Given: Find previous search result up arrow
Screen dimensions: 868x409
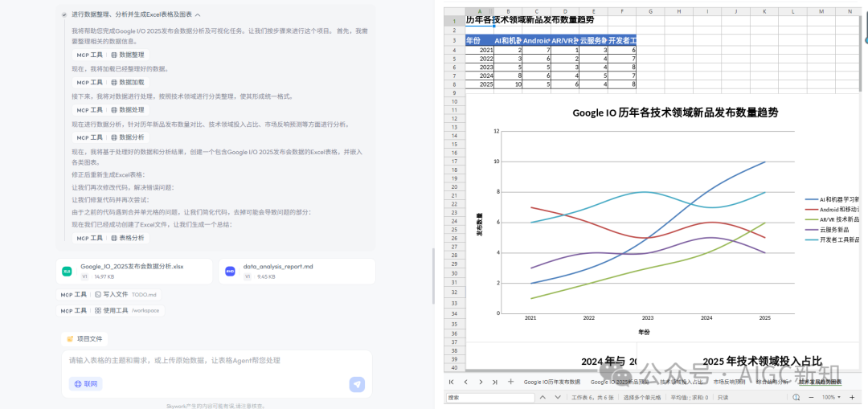Looking at the screenshot, I should pyautogui.click(x=542, y=398).
